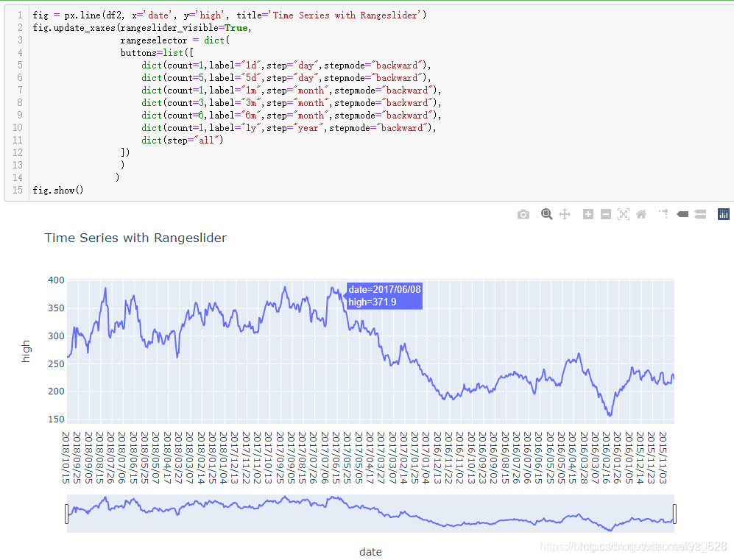Click the label="1m" dict code line
The image size is (734, 560).
point(291,91)
